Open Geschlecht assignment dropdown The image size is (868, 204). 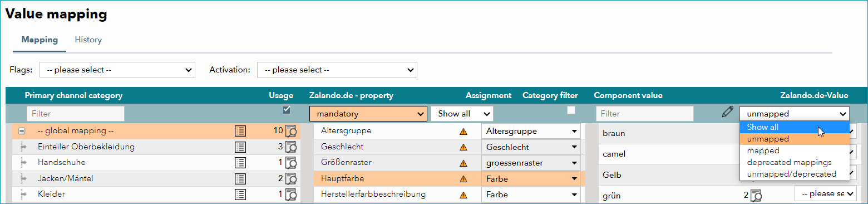coord(531,147)
